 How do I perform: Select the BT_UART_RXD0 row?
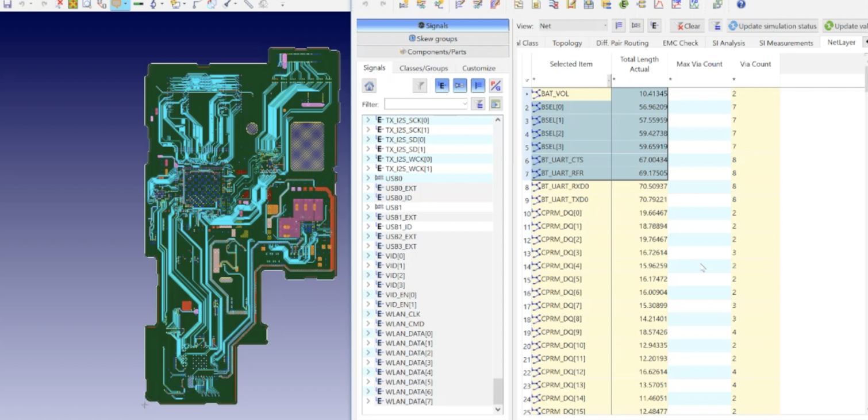pos(651,186)
